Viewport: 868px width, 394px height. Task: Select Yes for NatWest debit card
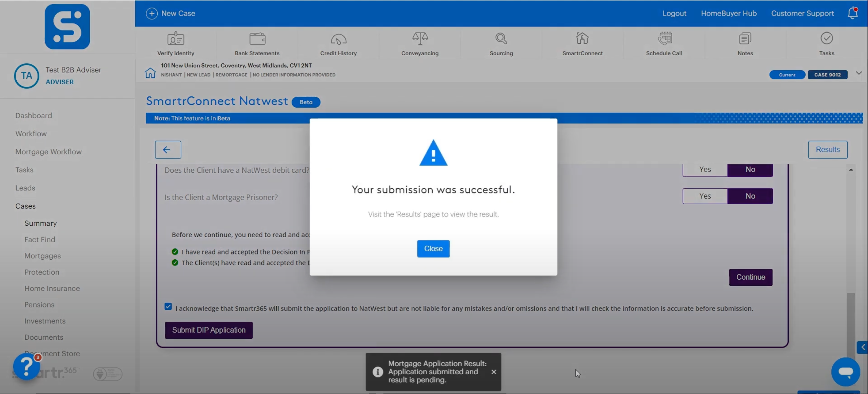(x=705, y=169)
